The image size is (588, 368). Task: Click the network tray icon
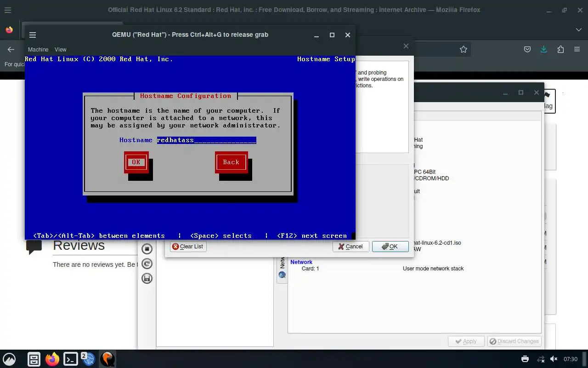(x=541, y=359)
